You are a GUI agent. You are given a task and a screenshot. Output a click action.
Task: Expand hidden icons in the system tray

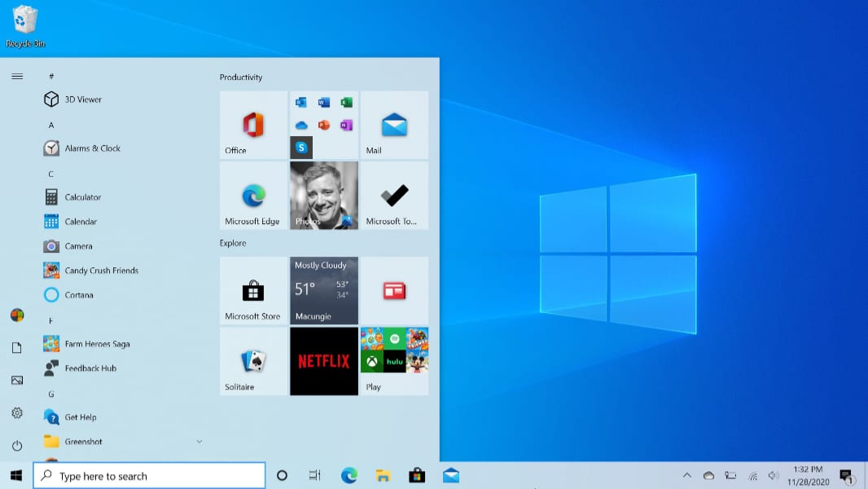686,475
